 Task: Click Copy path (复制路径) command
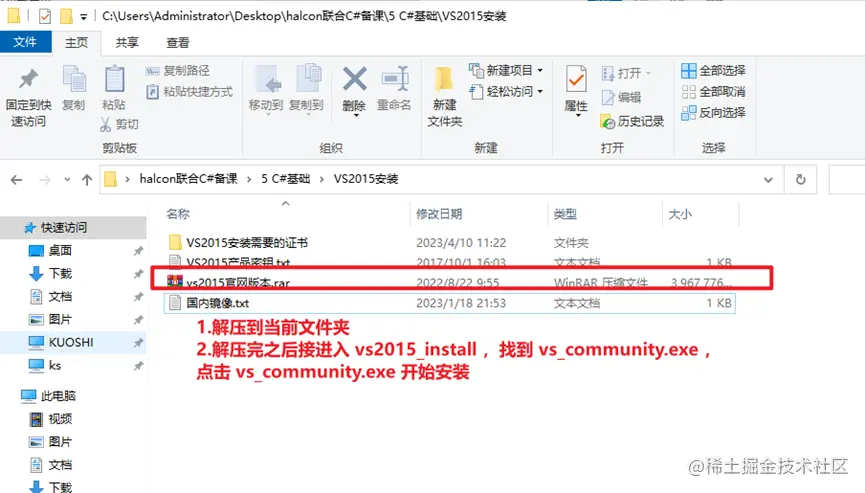coord(178,71)
